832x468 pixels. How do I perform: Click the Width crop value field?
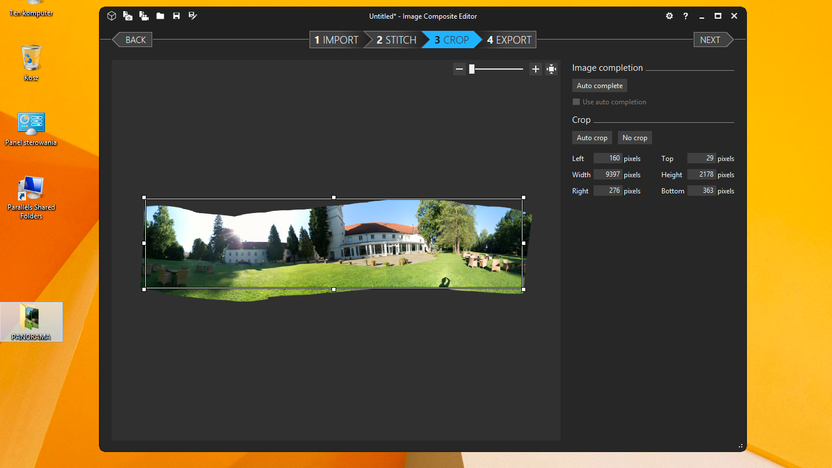point(608,174)
